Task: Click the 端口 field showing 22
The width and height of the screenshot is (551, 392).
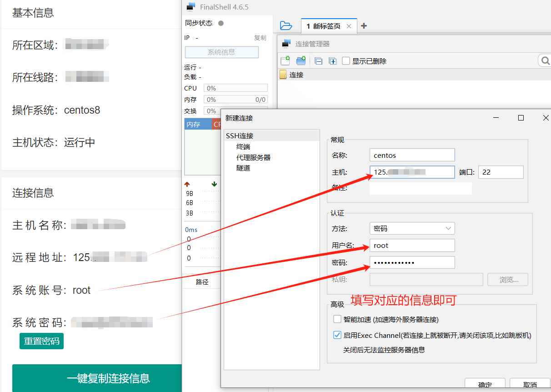Action: click(x=501, y=172)
